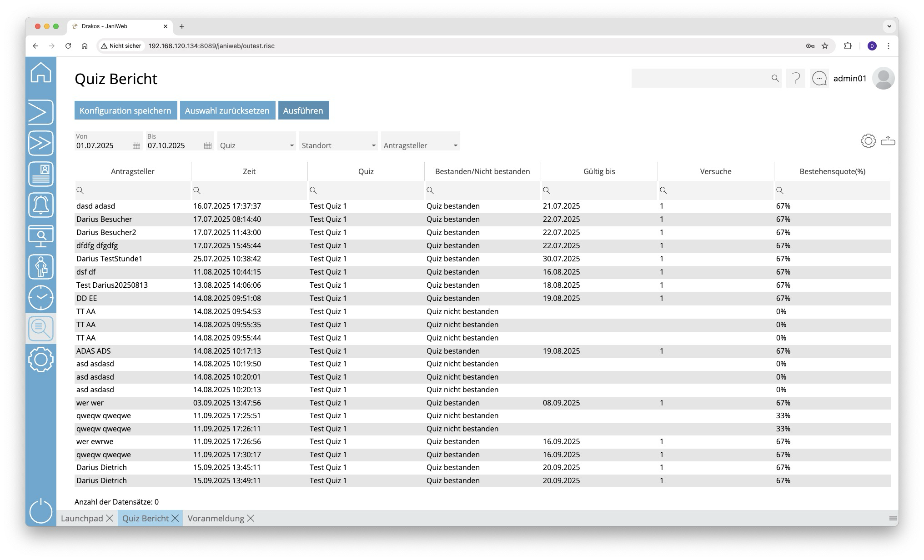Click the bell notifications sidebar icon
Screen dimensions: 924x560
point(41,205)
